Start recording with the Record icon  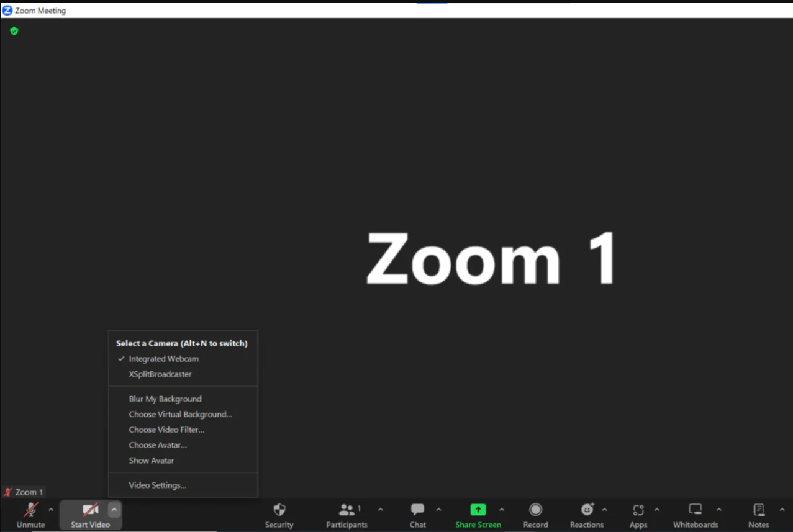pyautogui.click(x=535, y=510)
